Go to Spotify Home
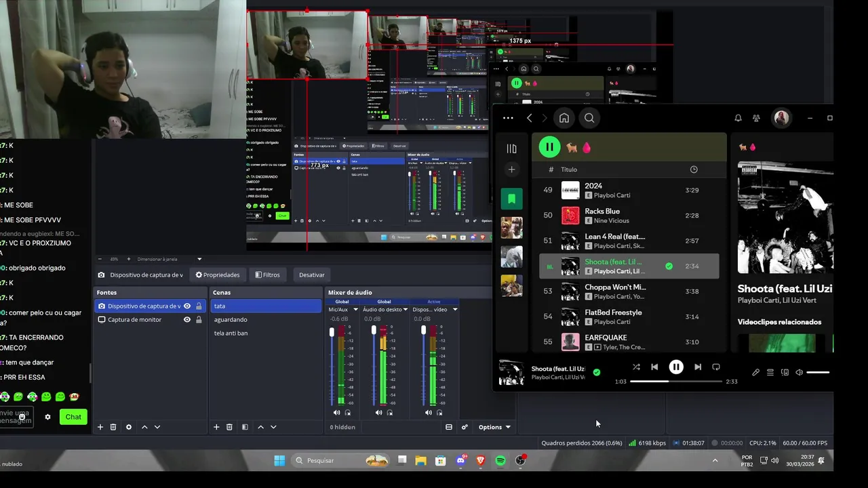The image size is (868, 488). (x=564, y=118)
